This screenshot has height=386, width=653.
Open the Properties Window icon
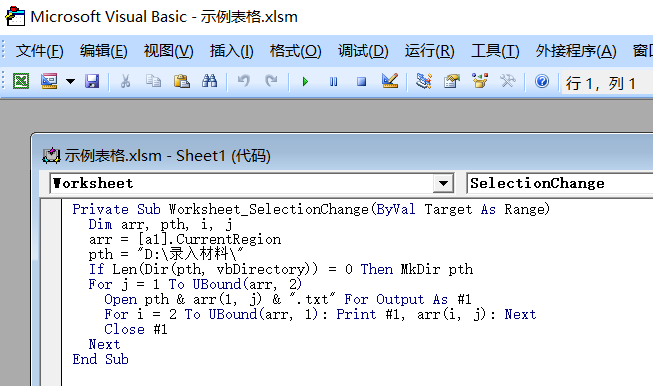pyautogui.click(x=452, y=81)
